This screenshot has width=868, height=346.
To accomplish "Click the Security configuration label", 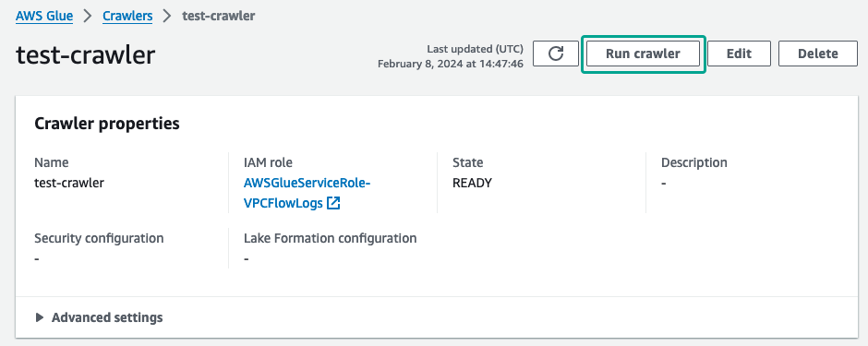I will pos(99,238).
